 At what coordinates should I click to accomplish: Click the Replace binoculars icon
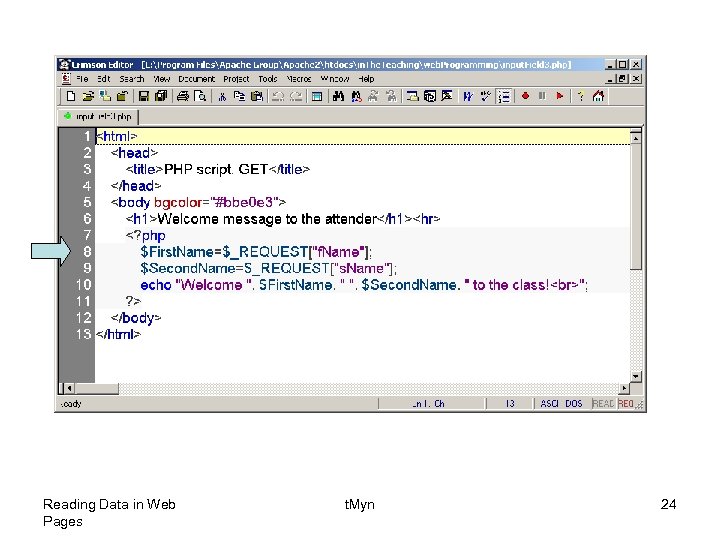(356, 96)
